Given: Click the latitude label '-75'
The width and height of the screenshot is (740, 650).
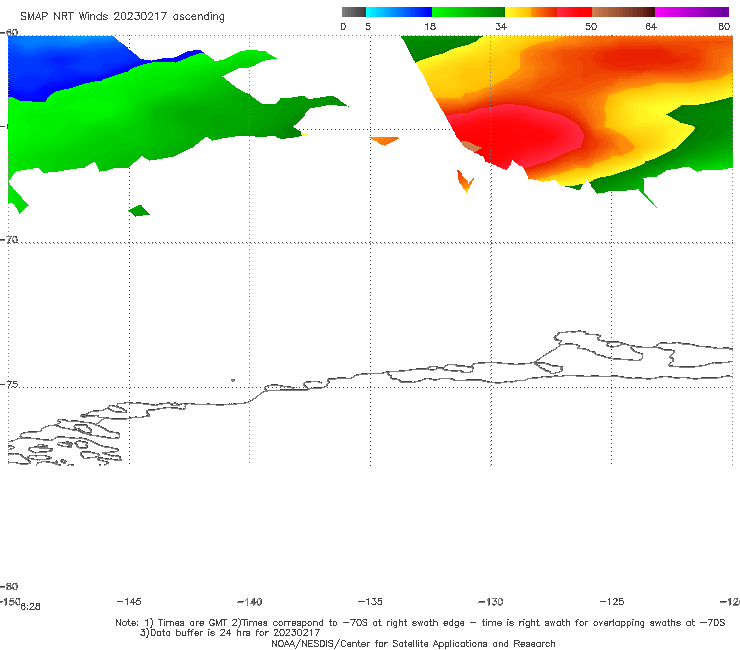Looking at the screenshot, I should coord(9,385).
